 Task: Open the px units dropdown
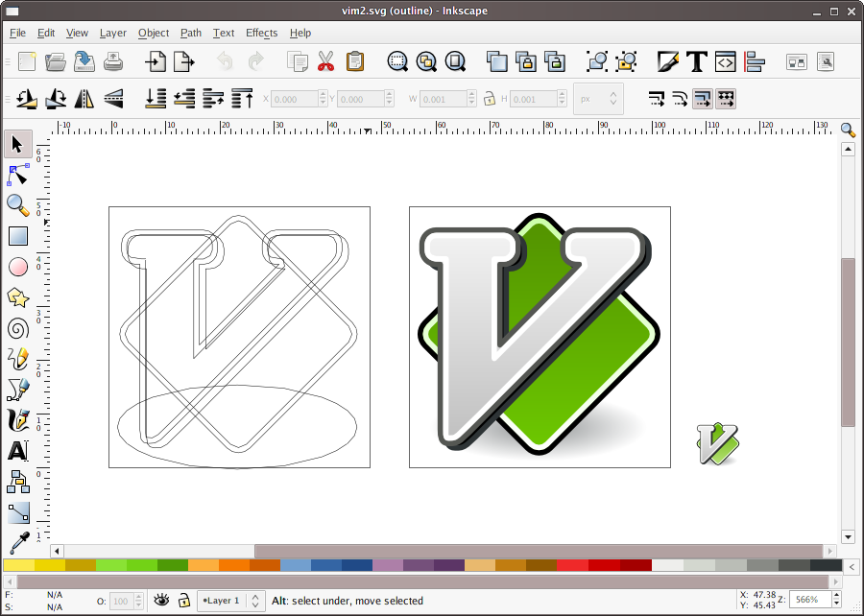coord(598,99)
